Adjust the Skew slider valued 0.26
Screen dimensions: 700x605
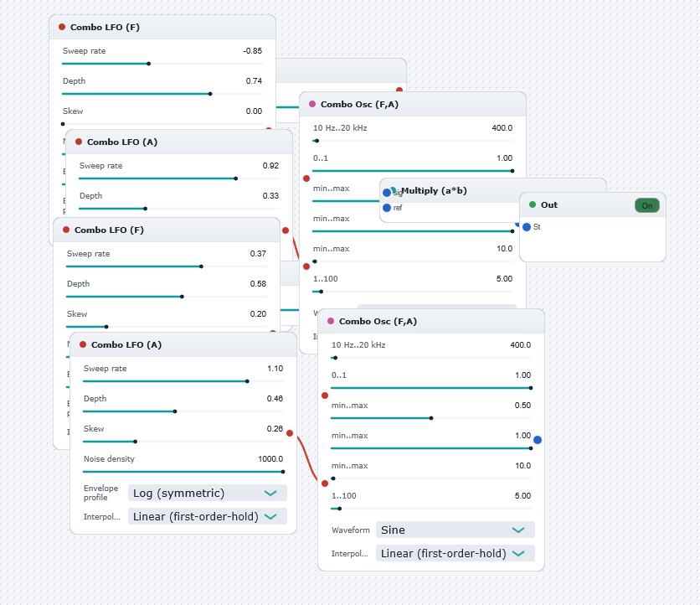tap(183, 442)
